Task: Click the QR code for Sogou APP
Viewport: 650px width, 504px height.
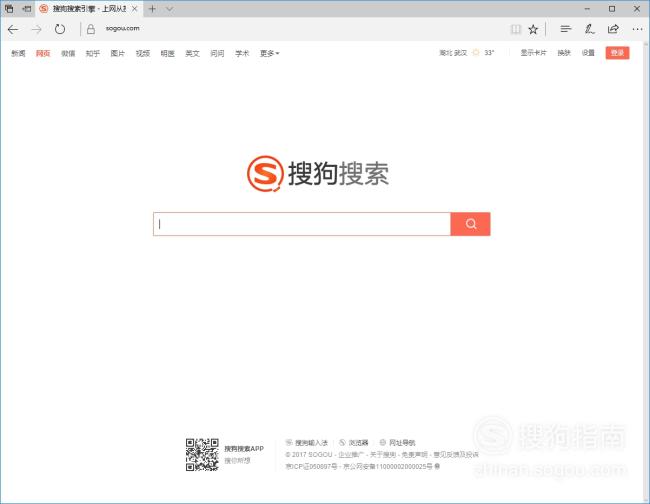Action: (x=202, y=455)
